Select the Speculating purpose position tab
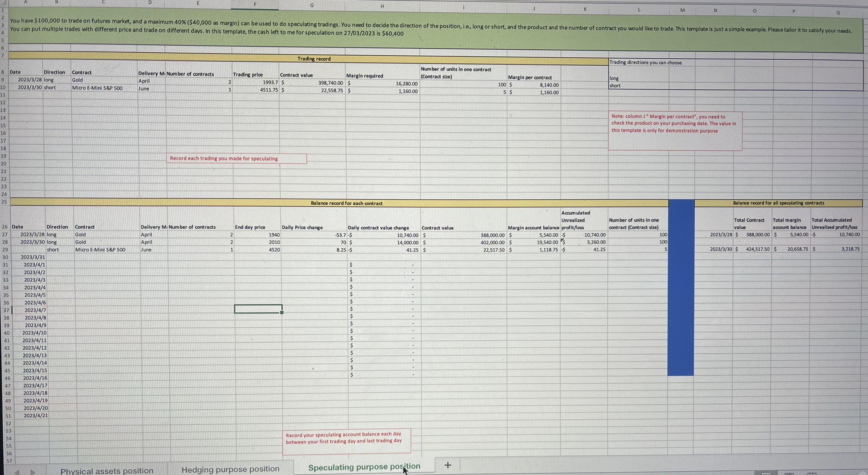Screen dimensions: 868x475 tap(364, 466)
